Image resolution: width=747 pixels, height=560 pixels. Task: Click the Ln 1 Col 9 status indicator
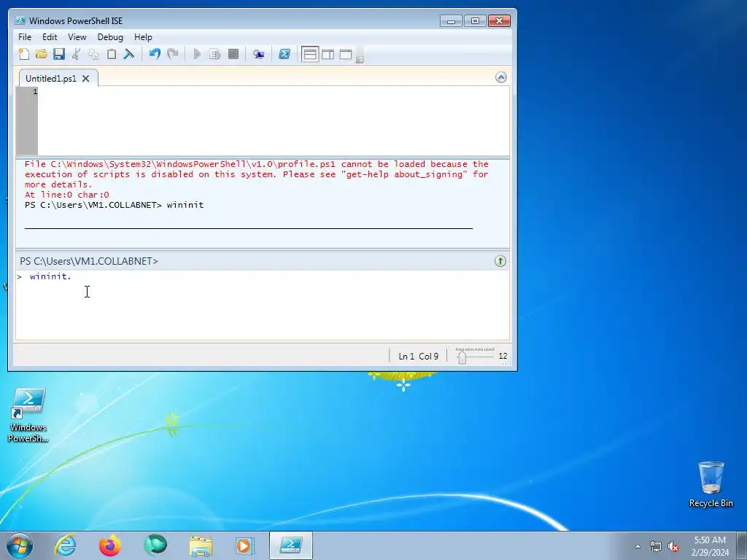coord(418,356)
